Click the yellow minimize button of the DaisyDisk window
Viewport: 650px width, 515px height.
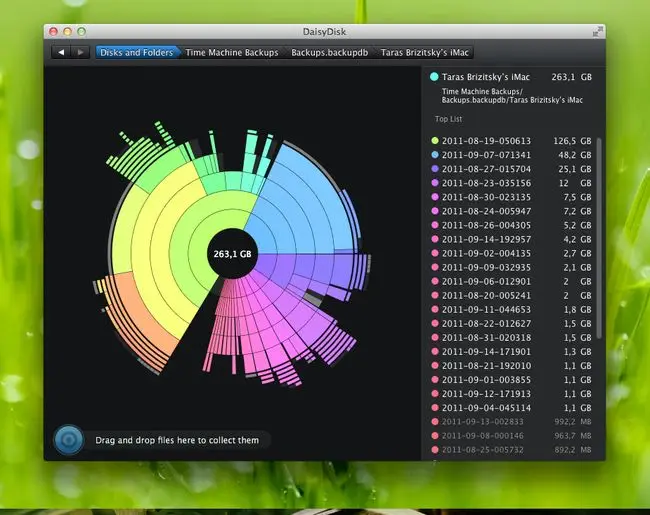click(68, 32)
